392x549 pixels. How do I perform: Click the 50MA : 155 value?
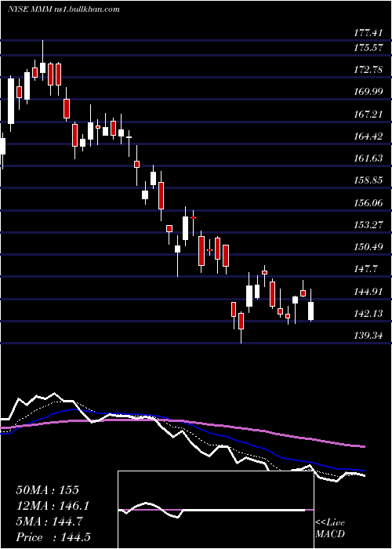pos(48,490)
